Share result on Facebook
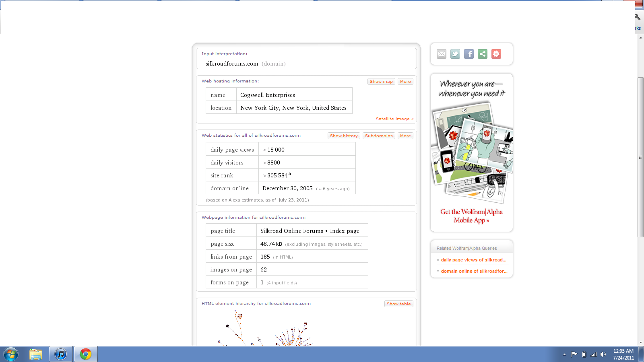The height and width of the screenshot is (362, 644). [469, 54]
